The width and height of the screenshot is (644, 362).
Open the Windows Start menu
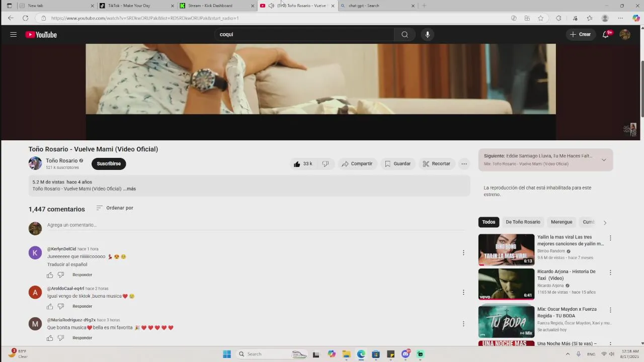tap(227, 354)
